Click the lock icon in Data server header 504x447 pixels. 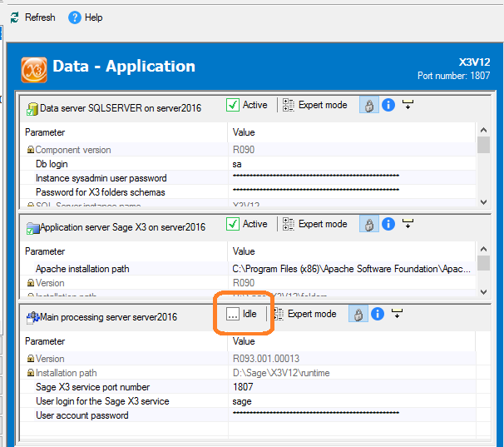coord(368,106)
